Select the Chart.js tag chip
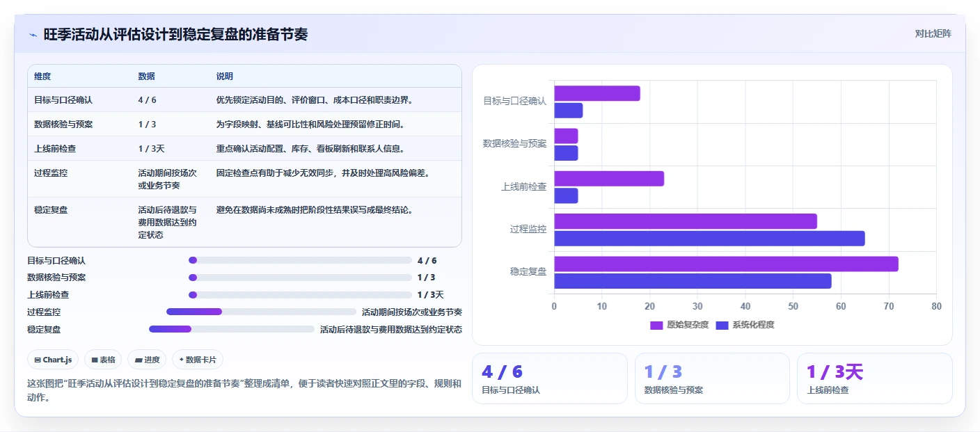Screen dimensions: 980x432 click(54, 360)
